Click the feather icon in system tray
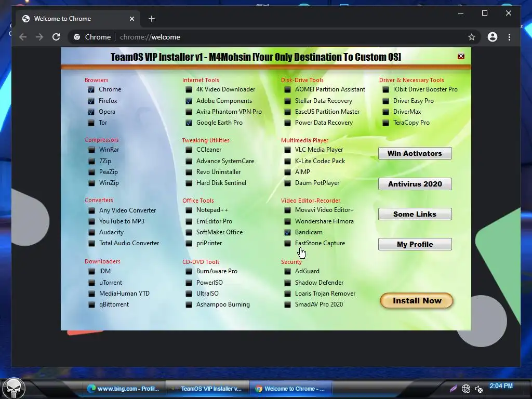This screenshot has height=399, width=532. tap(453, 389)
